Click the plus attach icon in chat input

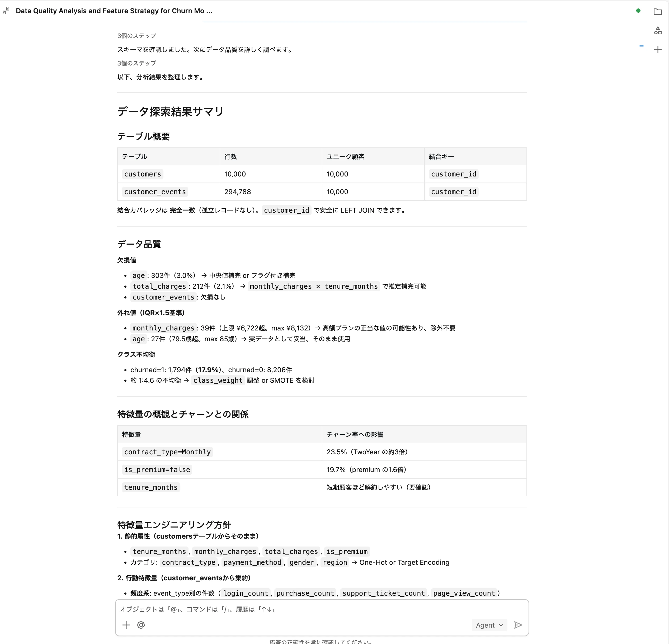coord(126,625)
